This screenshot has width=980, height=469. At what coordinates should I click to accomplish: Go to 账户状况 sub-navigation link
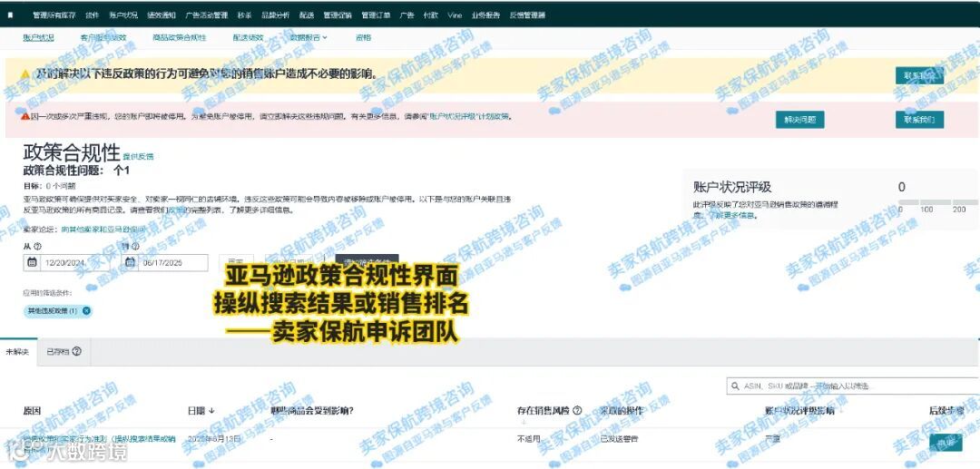click(39, 37)
